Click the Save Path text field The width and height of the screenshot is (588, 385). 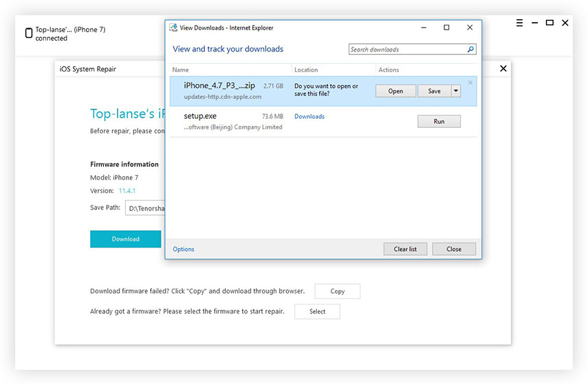click(x=145, y=208)
